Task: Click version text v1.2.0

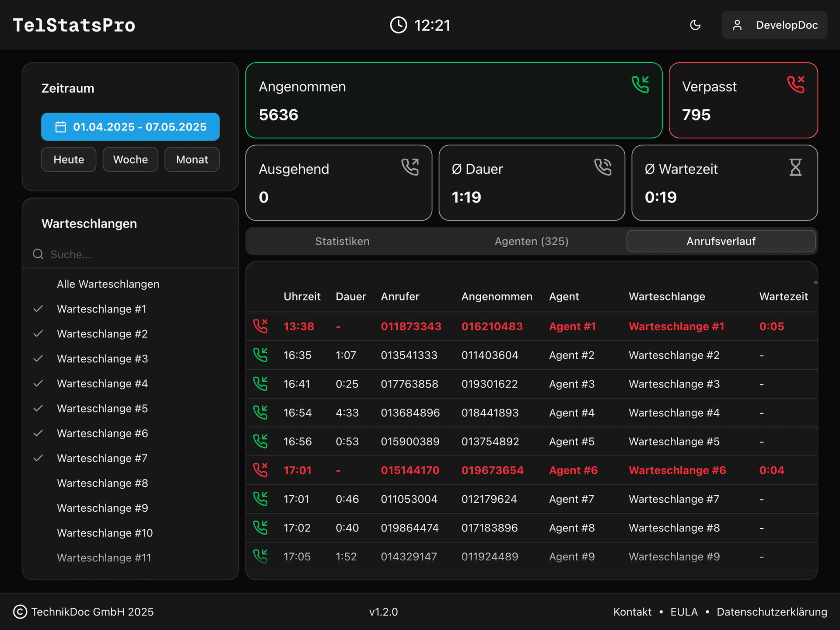Action: click(383, 612)
